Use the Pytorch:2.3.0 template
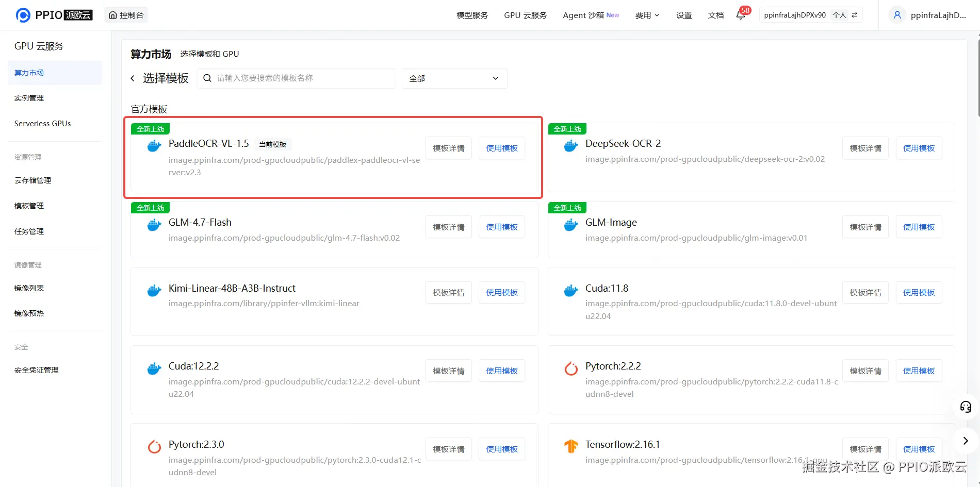 [502, 449]
